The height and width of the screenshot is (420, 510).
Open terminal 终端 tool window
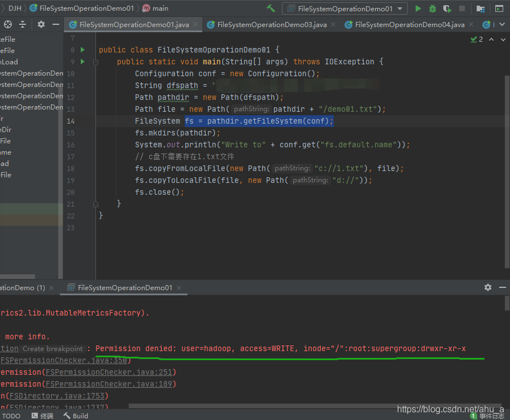pyautogui.click(x=42, y=416)
